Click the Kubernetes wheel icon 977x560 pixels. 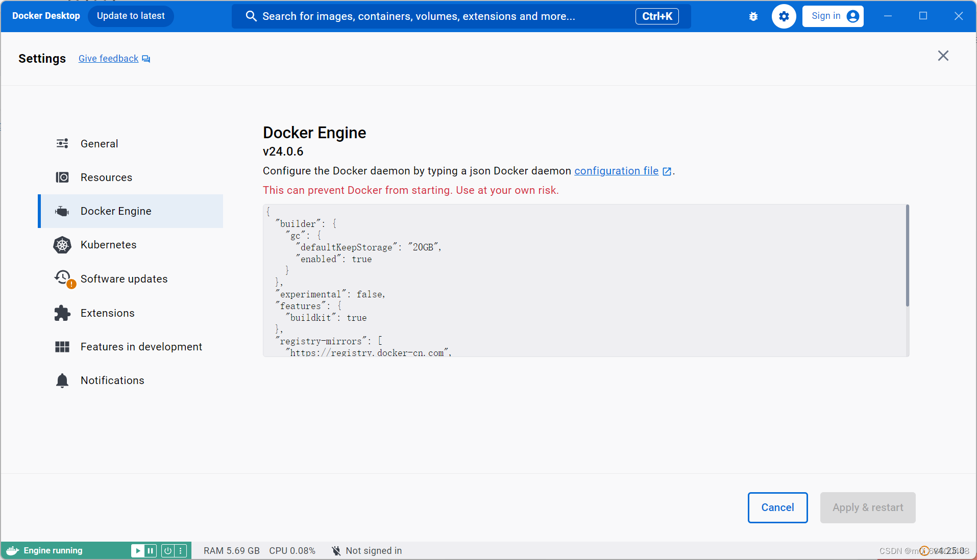[62, 245]
